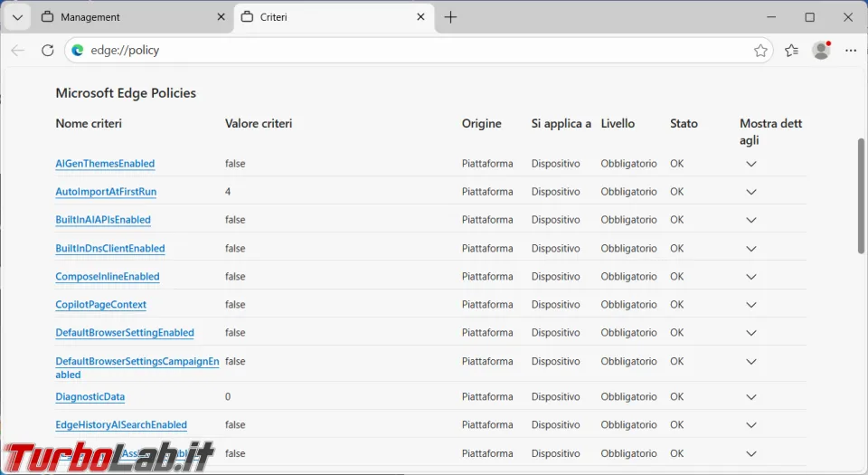
Task: Expand details for DefaultBrowserSettingsCampaignEnabled row
Action: click(751, 362)
